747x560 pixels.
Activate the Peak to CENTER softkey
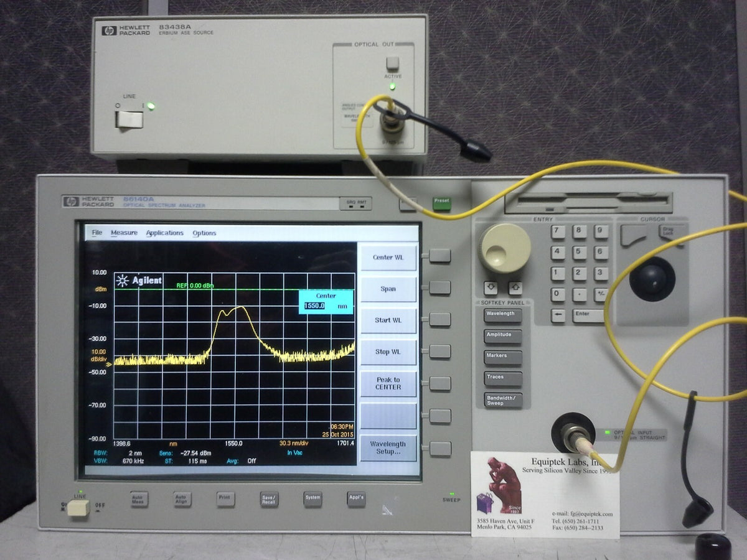pyautogui.click(x=388, y=383)
